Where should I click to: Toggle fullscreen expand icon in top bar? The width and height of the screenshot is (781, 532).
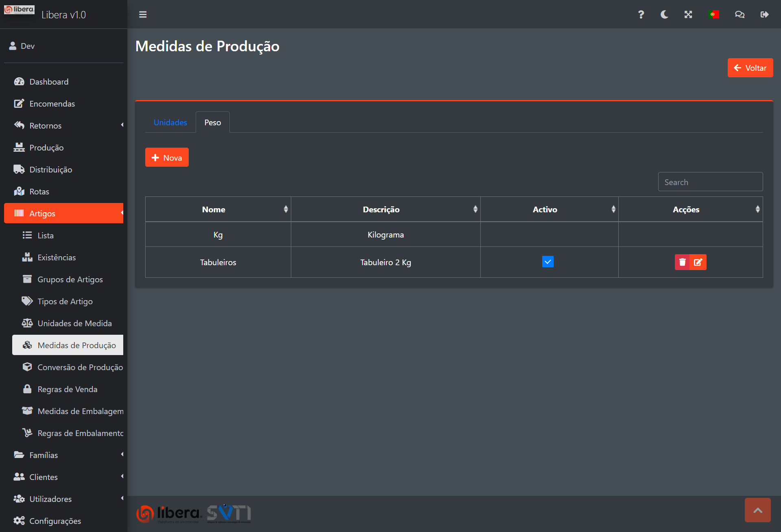tap(688, 15)
